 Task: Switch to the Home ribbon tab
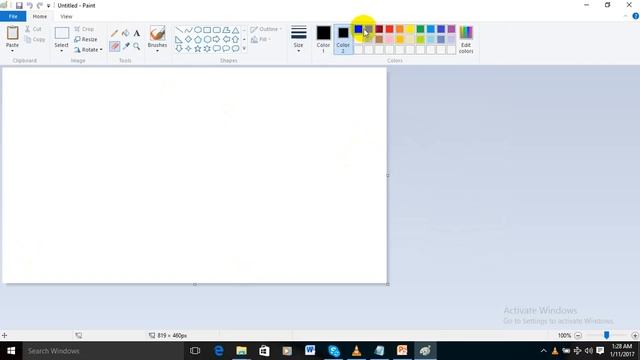pyautogui.click(x=40, y=16)
